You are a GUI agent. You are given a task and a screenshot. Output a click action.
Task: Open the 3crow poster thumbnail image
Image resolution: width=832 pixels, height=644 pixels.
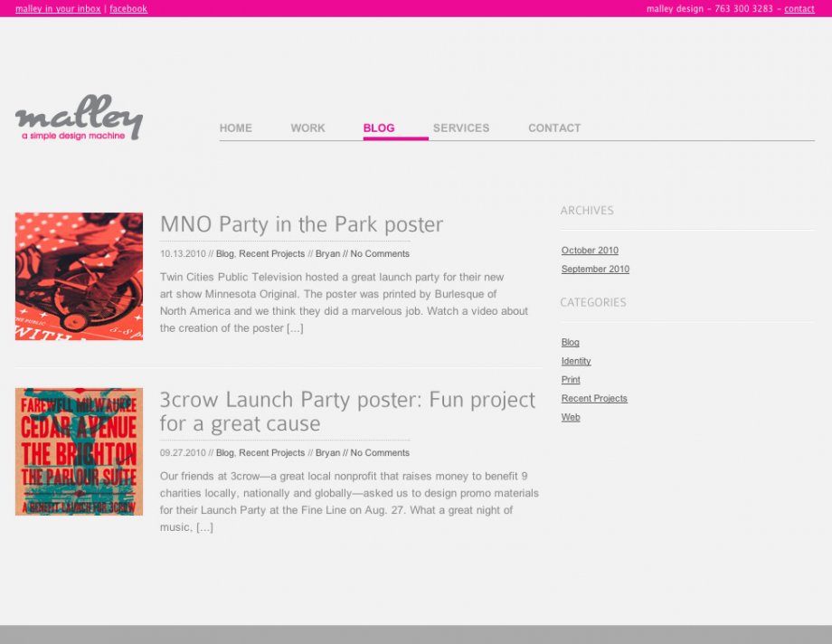coord(79,451)
